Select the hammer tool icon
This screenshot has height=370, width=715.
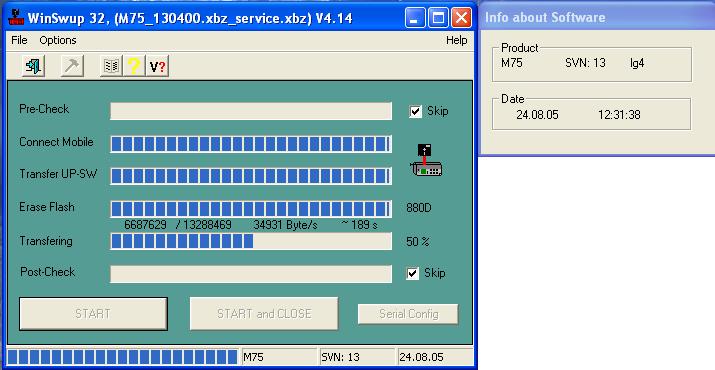(x=72, y=66)
